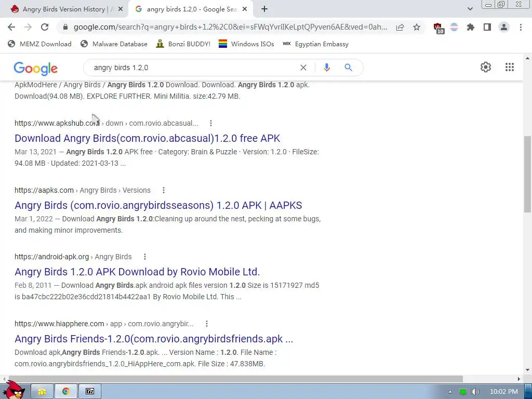The height and width of the screenshot is (399, 532).
Task: Open the Extensions puzzle piece menu
Action: 471,27
